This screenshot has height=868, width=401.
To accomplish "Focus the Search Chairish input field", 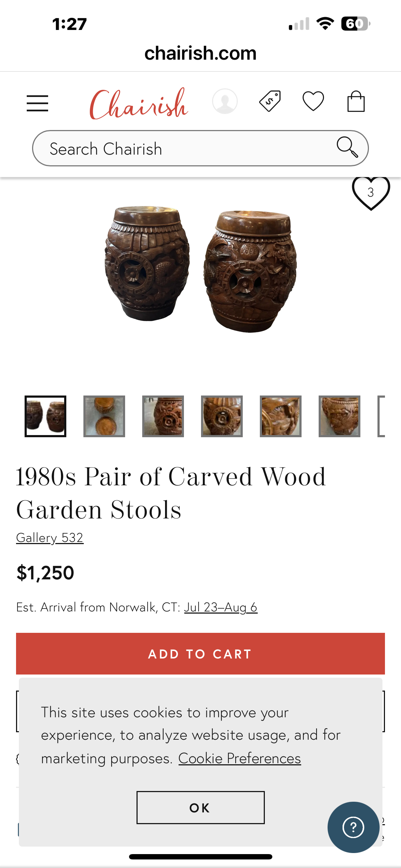I will click(x=200, y=148).
